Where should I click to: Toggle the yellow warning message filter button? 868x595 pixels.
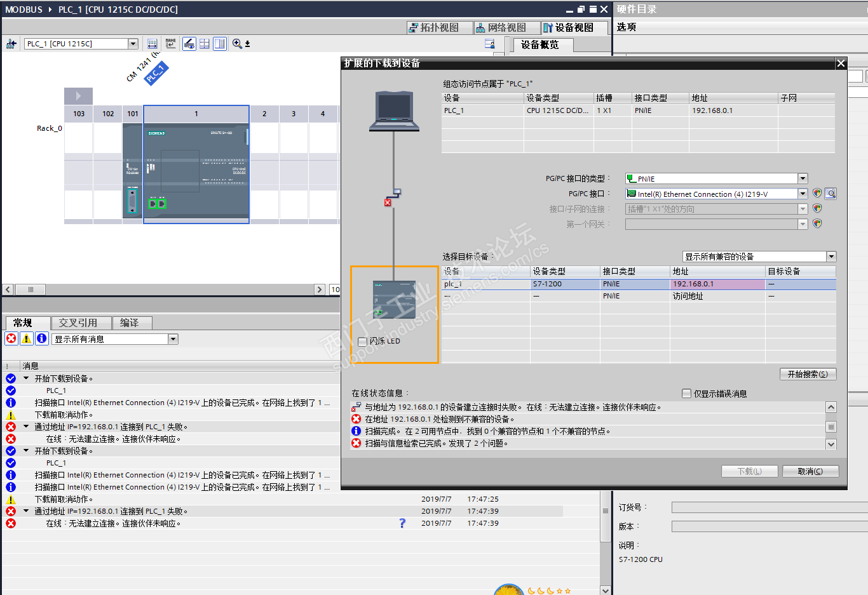(x=27, y=338)
